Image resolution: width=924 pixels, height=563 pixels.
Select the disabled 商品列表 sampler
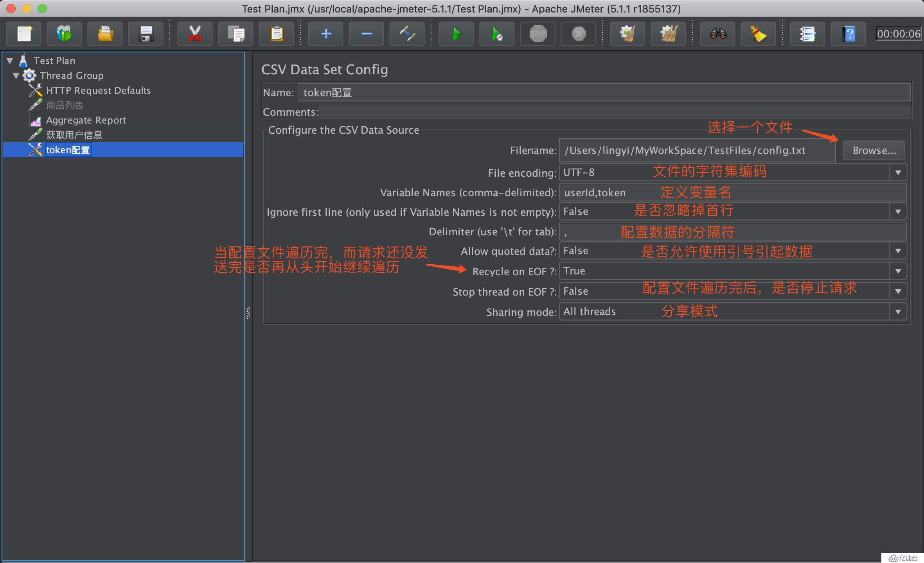click(x=65, y=105)
